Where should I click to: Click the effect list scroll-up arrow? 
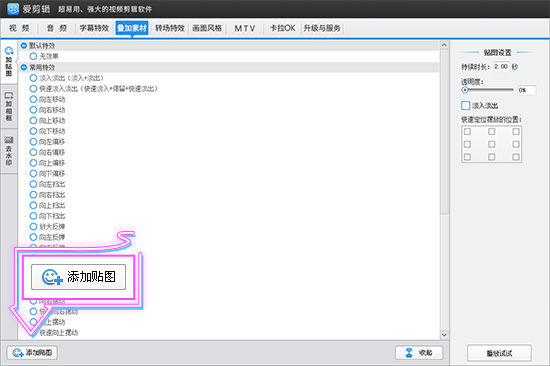(444, 45)
